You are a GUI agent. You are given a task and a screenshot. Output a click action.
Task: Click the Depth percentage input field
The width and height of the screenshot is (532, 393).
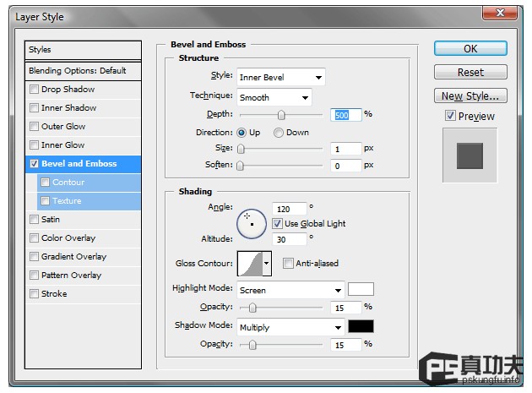[x=345, y=115]
